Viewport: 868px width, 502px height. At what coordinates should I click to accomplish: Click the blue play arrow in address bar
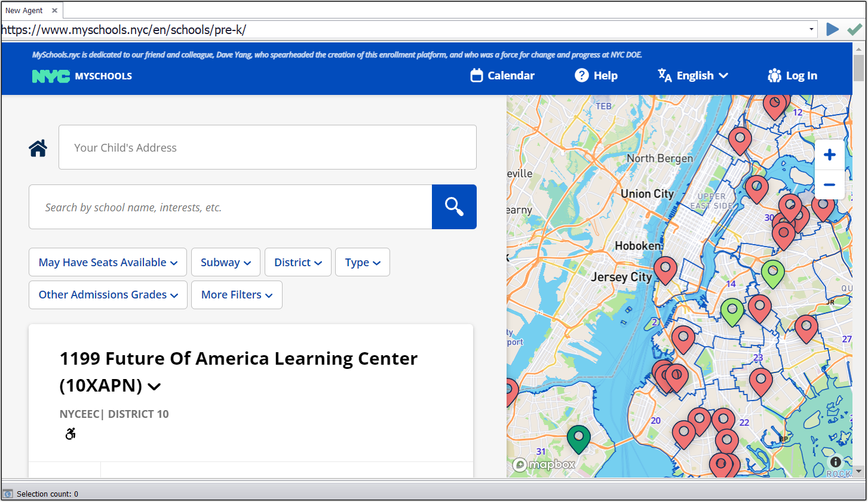[832, 29]
